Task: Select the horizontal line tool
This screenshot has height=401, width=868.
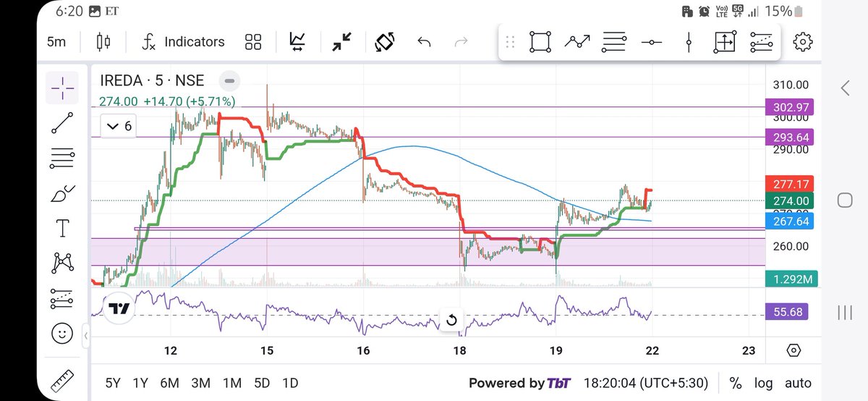Action: click(652, 43)
